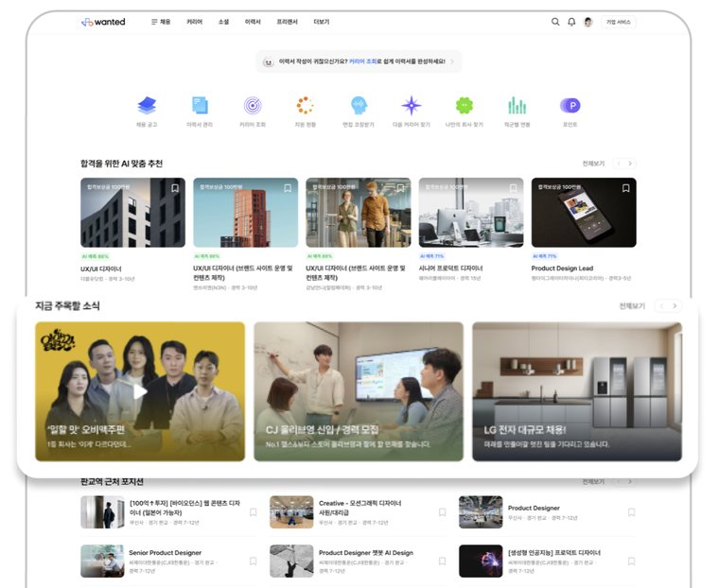Screen dimensions: 719x588
Task: Bookmark the first UX/UI 디자이너 card
Action: coord(175,188)
